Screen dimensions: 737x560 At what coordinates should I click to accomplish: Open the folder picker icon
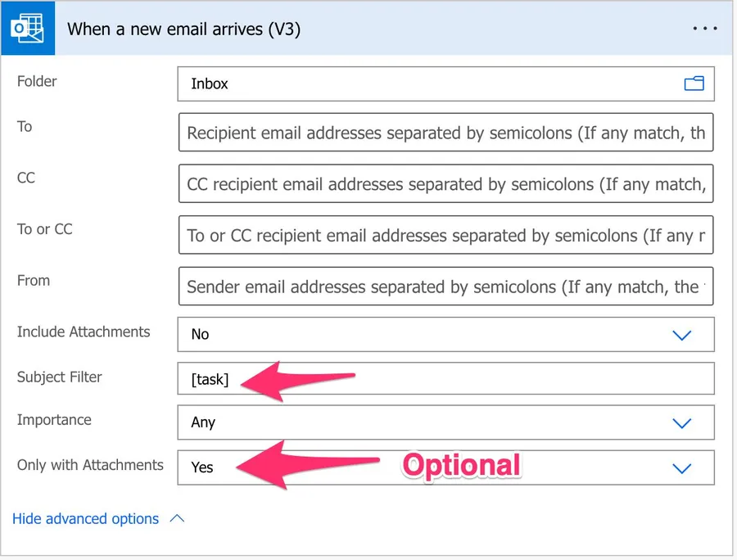pos(694,84)
